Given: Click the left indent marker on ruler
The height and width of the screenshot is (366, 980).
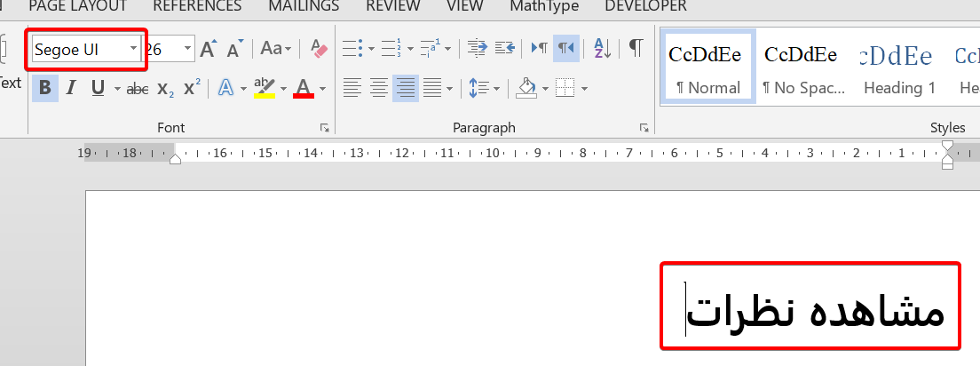Looking at the screenshot, I should [x=176, y=158].
